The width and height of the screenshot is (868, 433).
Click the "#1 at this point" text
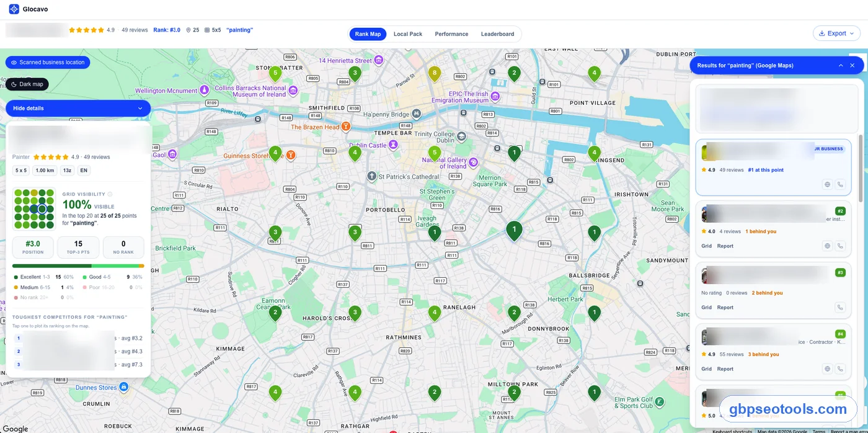(x=766, y=170)
